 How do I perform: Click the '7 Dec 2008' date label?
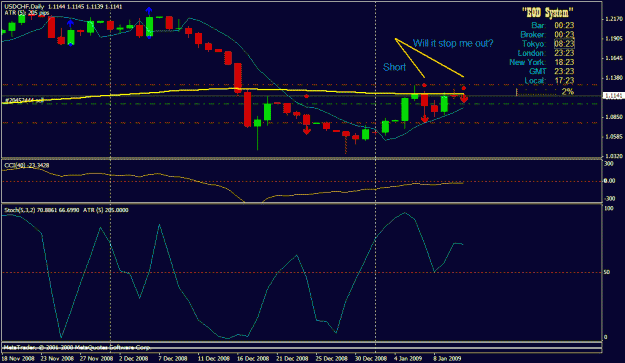173,358
